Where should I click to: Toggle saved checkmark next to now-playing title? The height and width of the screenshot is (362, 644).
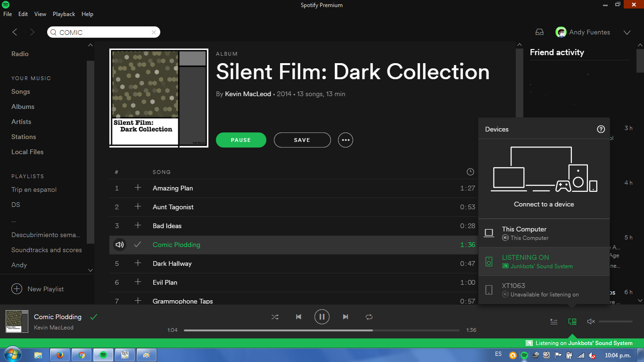93,317
